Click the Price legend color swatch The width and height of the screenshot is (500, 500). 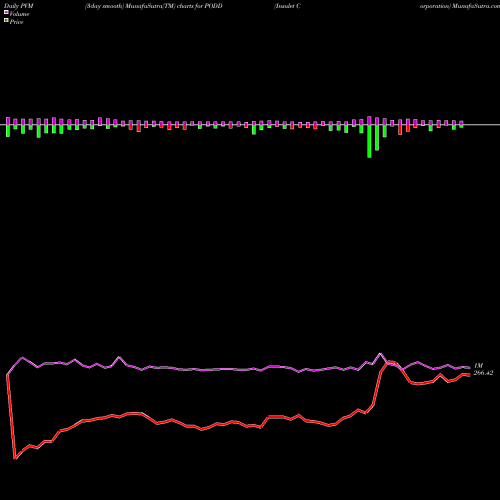coord(6,21)
